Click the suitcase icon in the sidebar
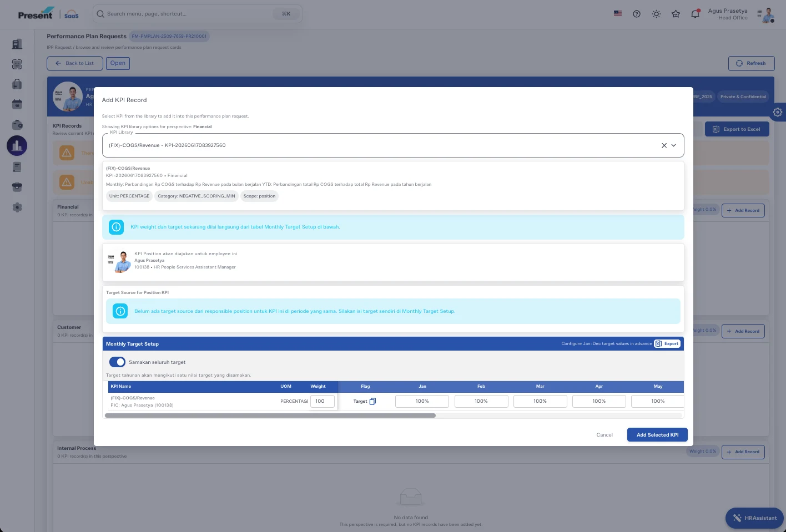This screenshot has height=532, width=786. tap(17, 84)
